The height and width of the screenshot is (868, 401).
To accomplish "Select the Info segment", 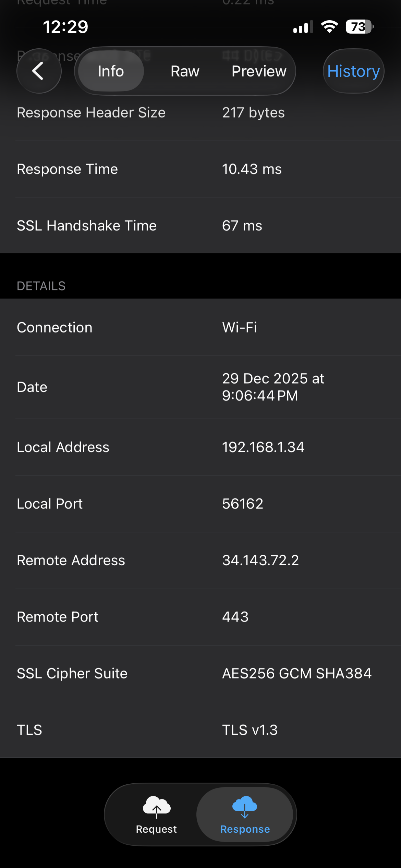I will [110, 71].
